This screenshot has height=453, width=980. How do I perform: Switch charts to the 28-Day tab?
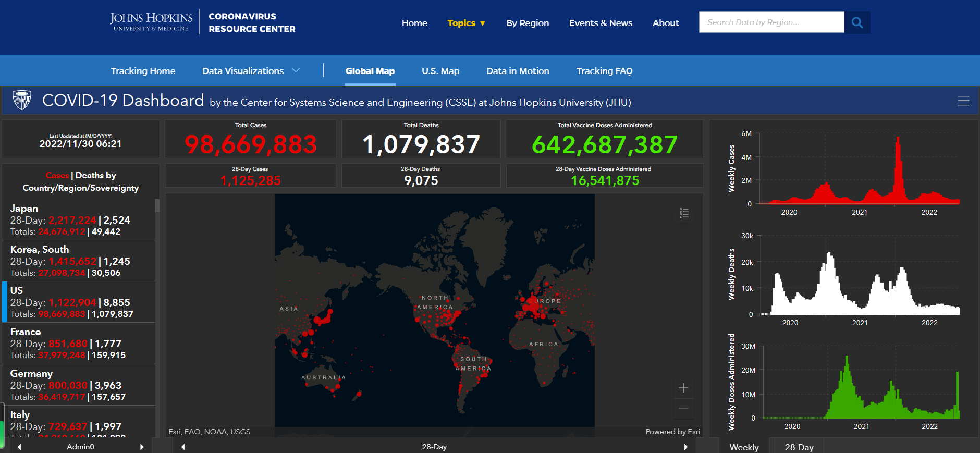(799, 447)
